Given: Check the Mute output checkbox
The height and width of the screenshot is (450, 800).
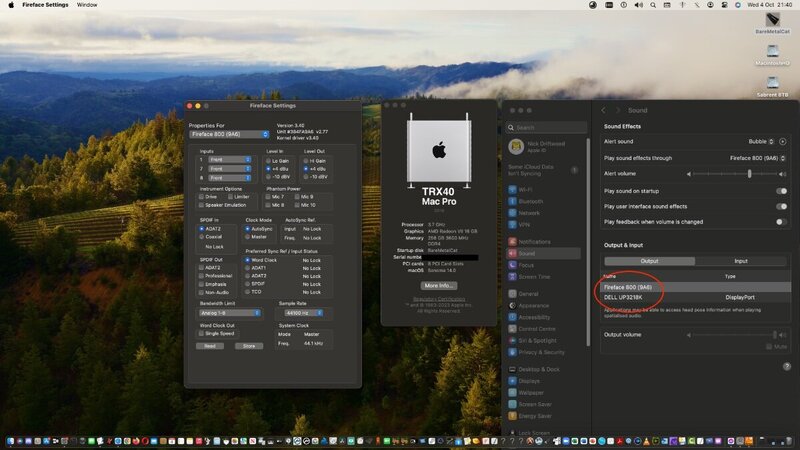Looking at the screenshot, I should tap(769, 346).
